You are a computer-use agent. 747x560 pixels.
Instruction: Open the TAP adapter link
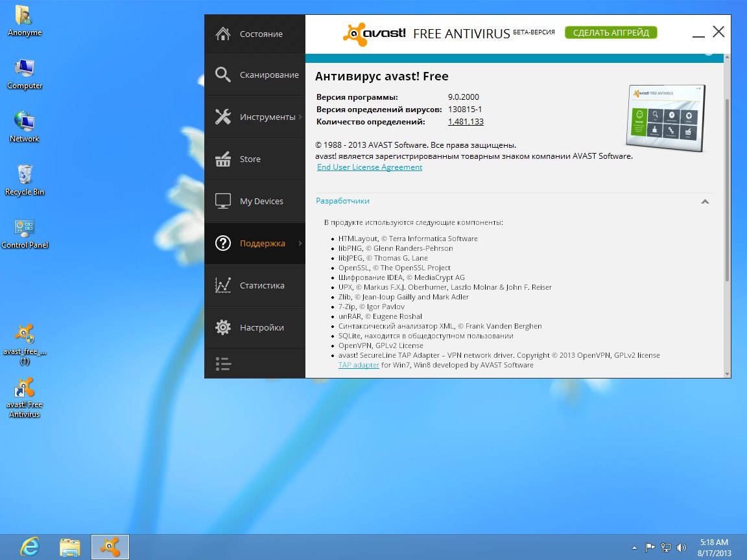(359, 365)
